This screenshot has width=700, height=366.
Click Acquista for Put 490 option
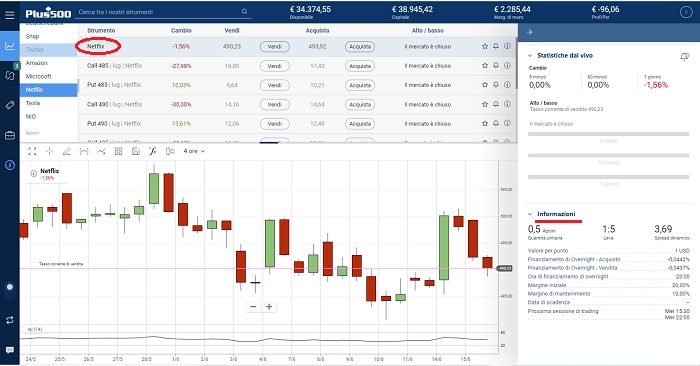pyautogui.click(x=360, y=124)
